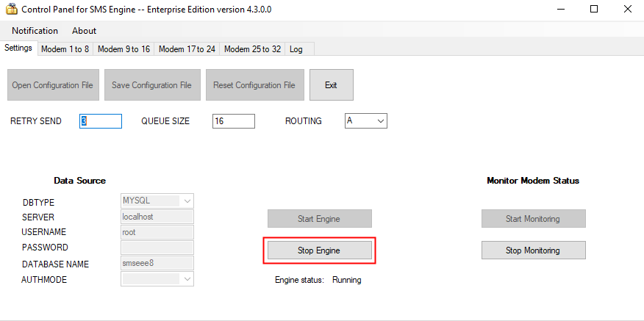Switch to the Modem 1 to 8 tab
This screenshot has height=321, width=644.
click(x=65, y=49)
